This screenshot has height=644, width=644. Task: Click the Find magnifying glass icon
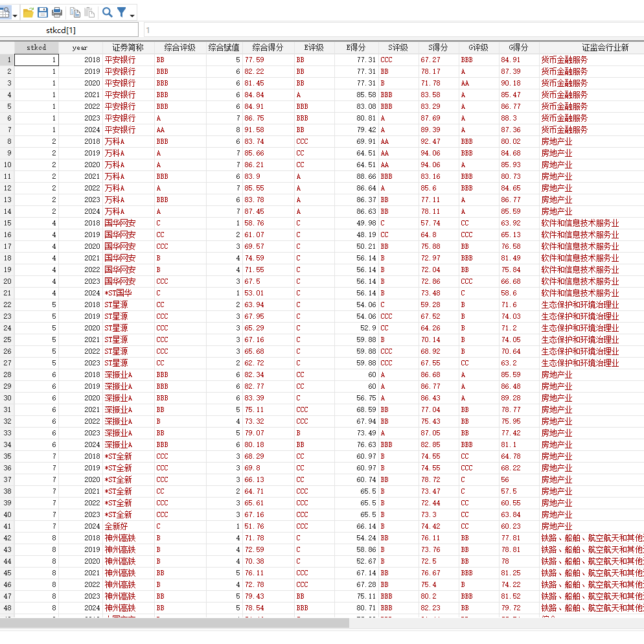(108, 12)
